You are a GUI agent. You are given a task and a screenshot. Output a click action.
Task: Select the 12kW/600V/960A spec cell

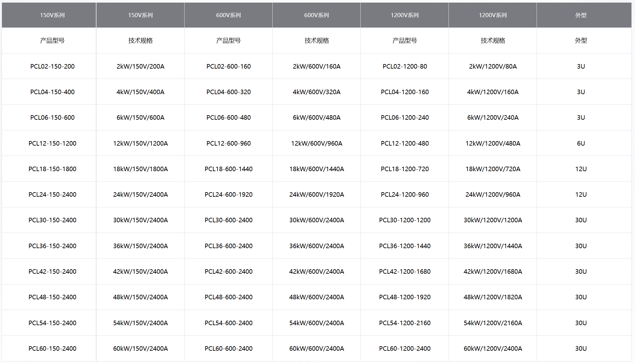316,143
